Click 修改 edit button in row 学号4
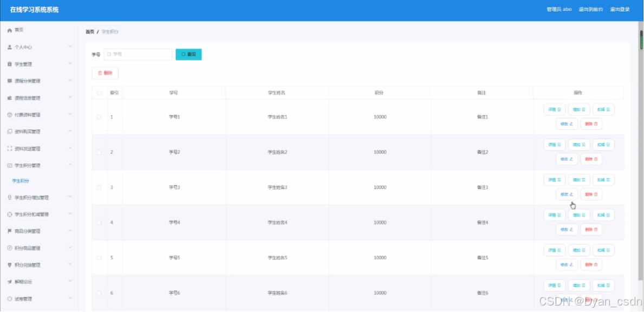 567,230
